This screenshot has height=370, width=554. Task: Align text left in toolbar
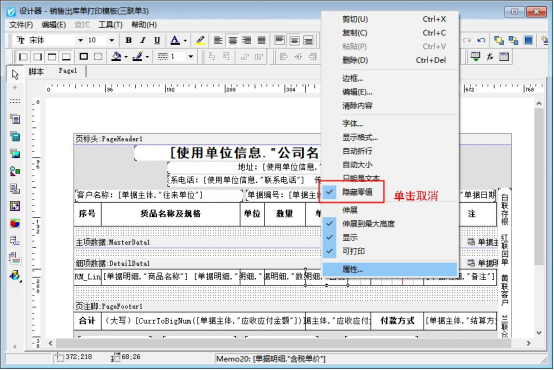tap(218, 40)
